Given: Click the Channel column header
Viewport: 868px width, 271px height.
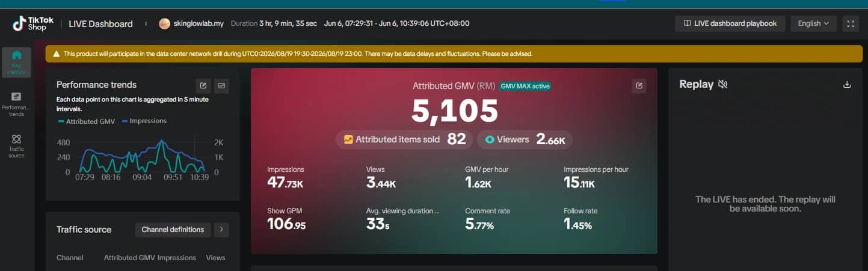Looking at the screenshot, I should pos(70,258).
